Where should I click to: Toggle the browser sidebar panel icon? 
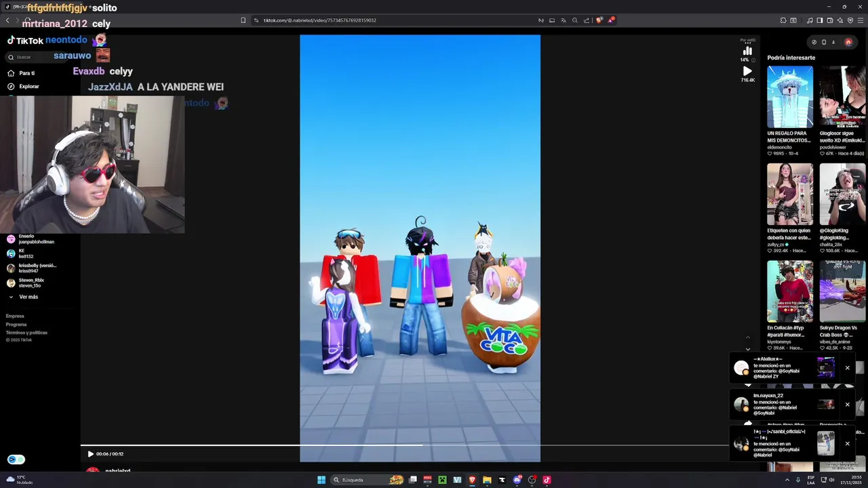pos(819,20)
